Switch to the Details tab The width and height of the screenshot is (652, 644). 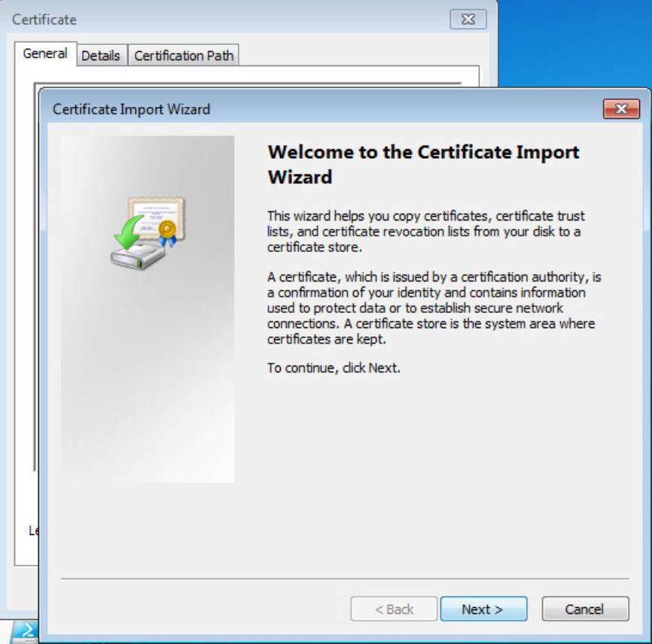(102, 55)
